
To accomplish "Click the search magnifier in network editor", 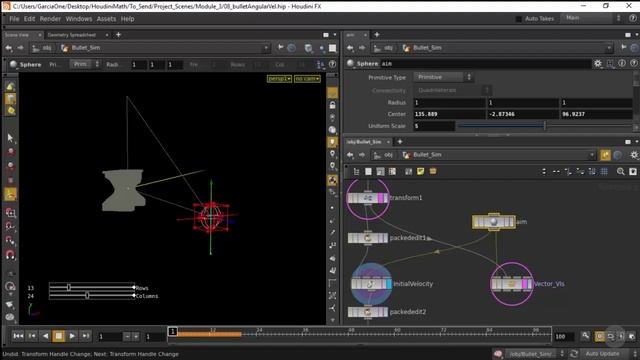I will coord(620,171).
